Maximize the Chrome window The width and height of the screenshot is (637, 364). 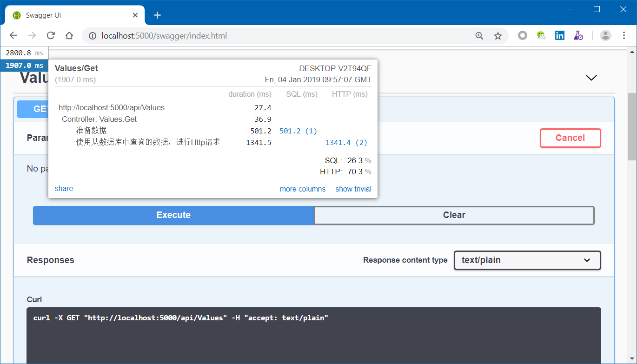(597, 9)
